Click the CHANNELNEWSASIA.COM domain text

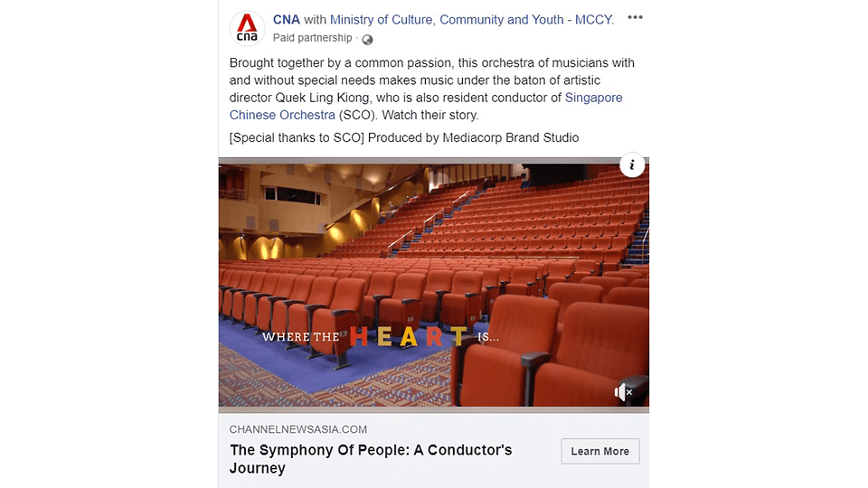point(297,429)
